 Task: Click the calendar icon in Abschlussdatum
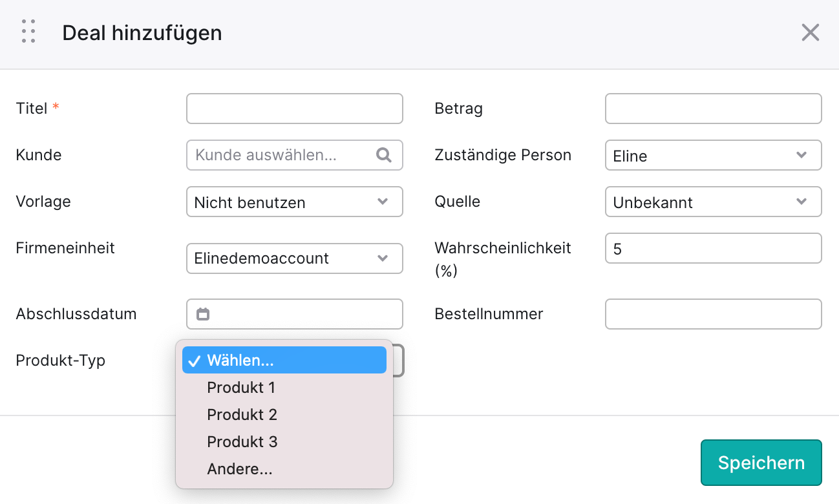pos(203,314)
